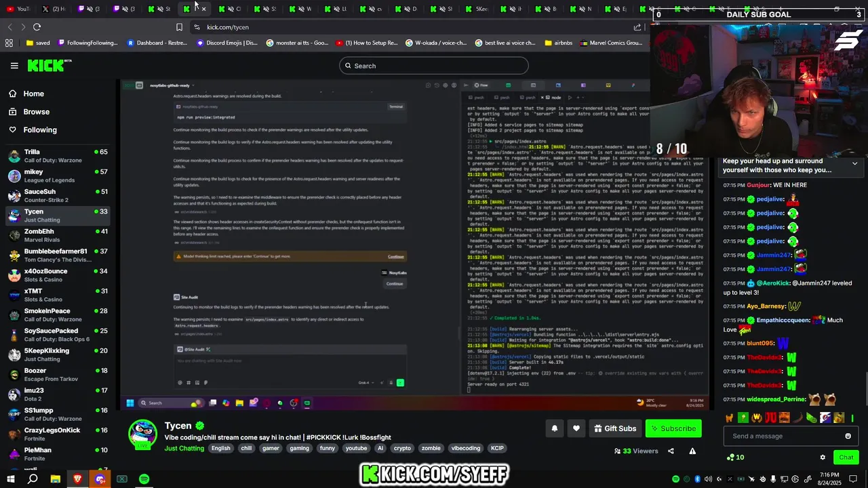Click the Windows taskbar search icon
The height and width of the screenshot is (488, 868).
pos(33,479)
